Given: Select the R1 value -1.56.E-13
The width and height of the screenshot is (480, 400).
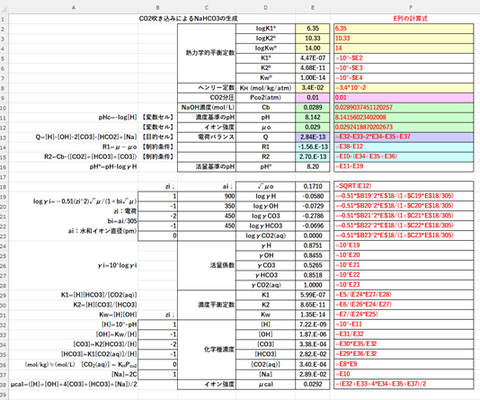Looking at the screenshot, I should point(312,147).
